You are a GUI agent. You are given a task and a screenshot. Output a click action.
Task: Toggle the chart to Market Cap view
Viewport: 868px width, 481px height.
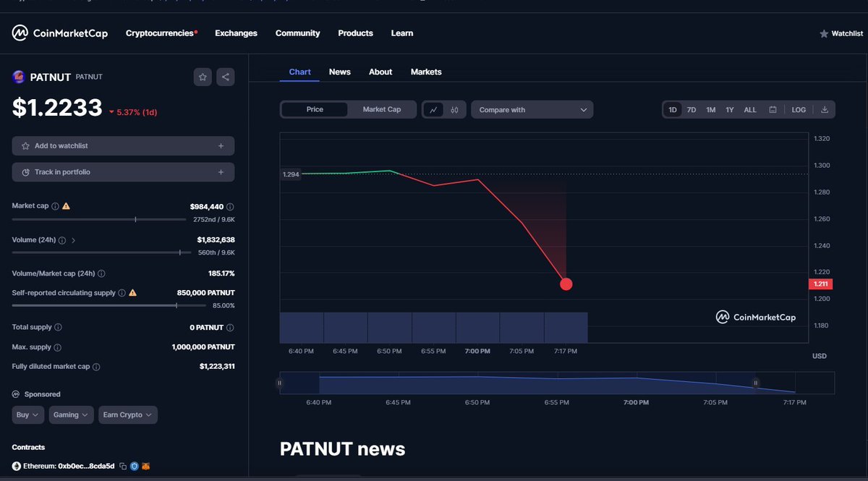coord(382,109)
